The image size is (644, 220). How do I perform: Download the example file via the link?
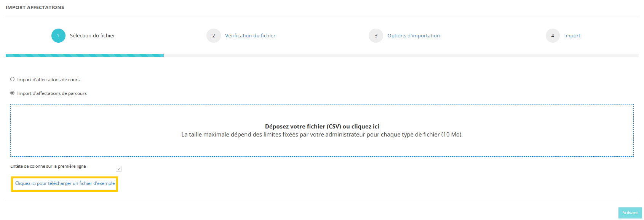pos(65,183)
